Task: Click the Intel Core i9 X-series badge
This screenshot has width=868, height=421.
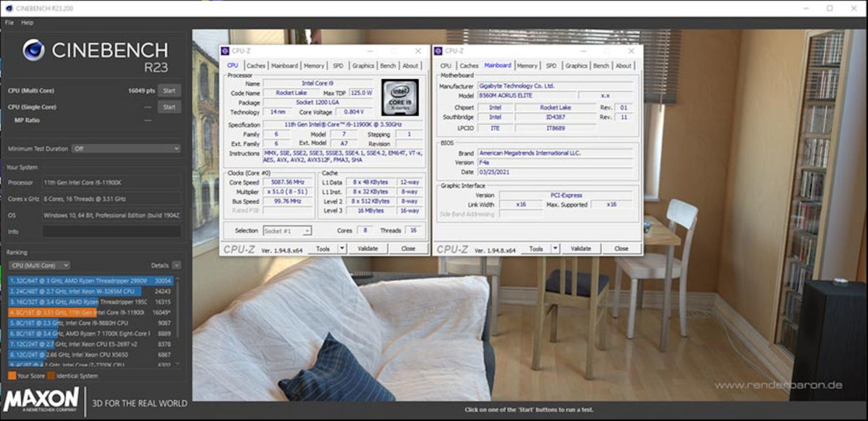Action: point(399,98)
